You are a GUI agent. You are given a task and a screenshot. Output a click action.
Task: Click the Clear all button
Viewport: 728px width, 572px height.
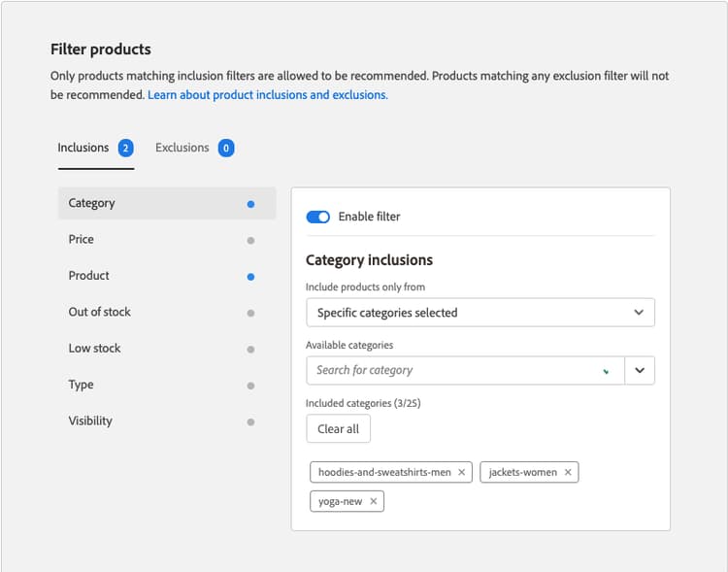[x=338, y=428]
